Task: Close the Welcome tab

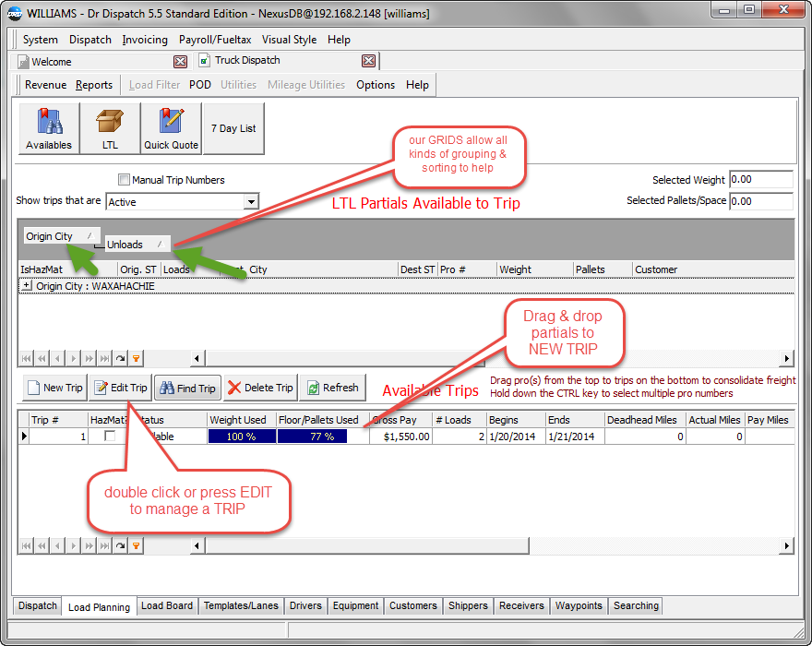Action: click(180, 62)
